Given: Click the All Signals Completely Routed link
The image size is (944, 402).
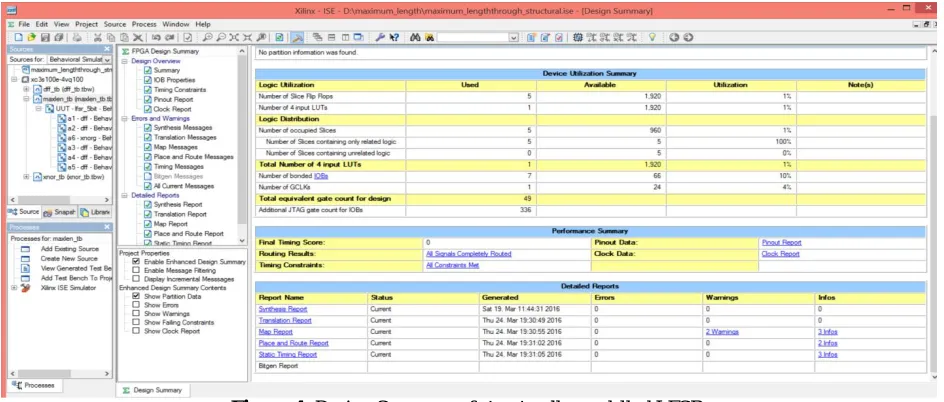Looking at the screenshot, I should (468, 254).
